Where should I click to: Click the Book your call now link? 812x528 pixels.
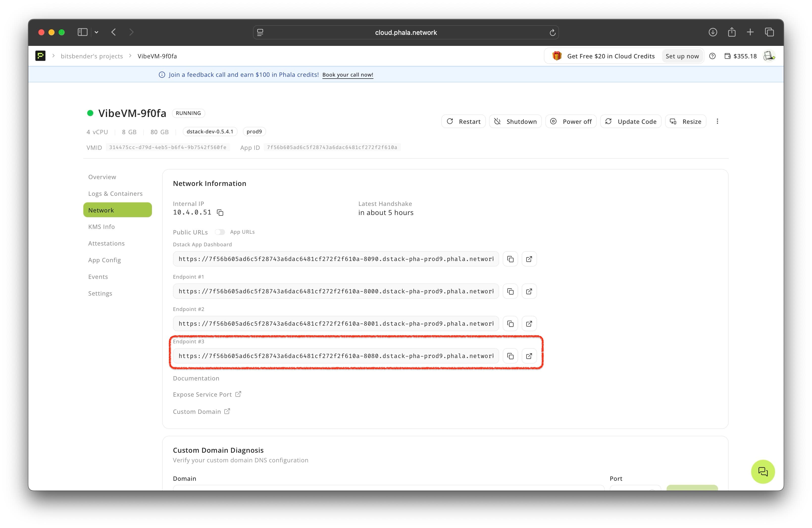tap(347, 75)
